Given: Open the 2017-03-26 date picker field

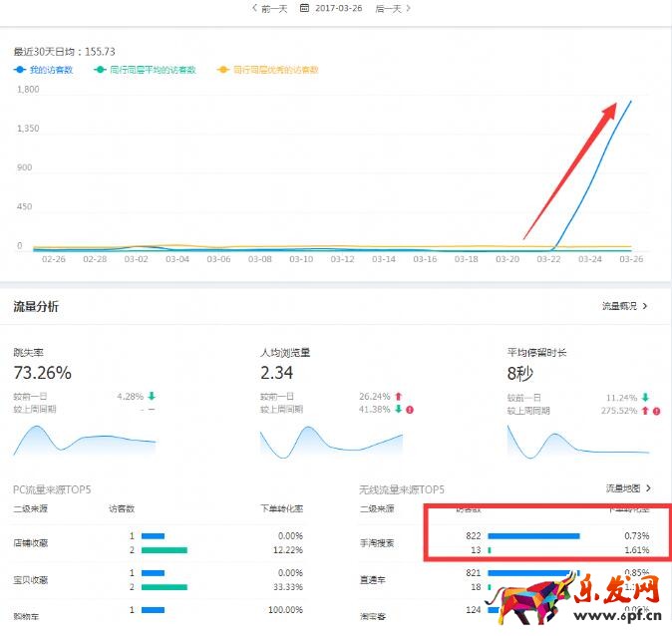Looking at the screenshot, I should pos(339,8).
